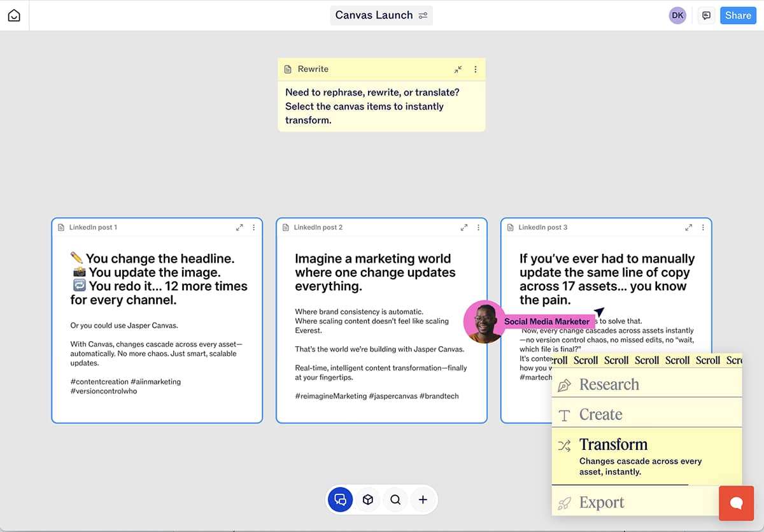Click the Research pen nib icon

point(564,386)
